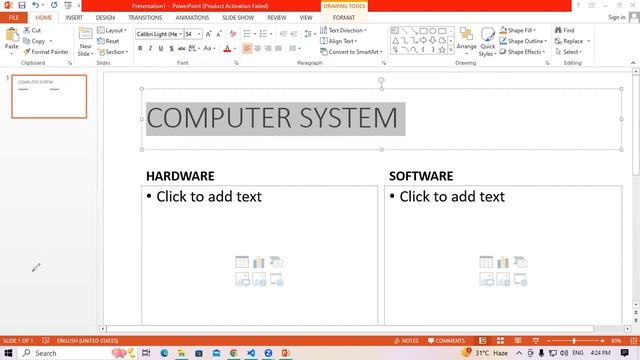Open the NOTES pane
This screenshot has width=640, height=360.
(407, 341)
